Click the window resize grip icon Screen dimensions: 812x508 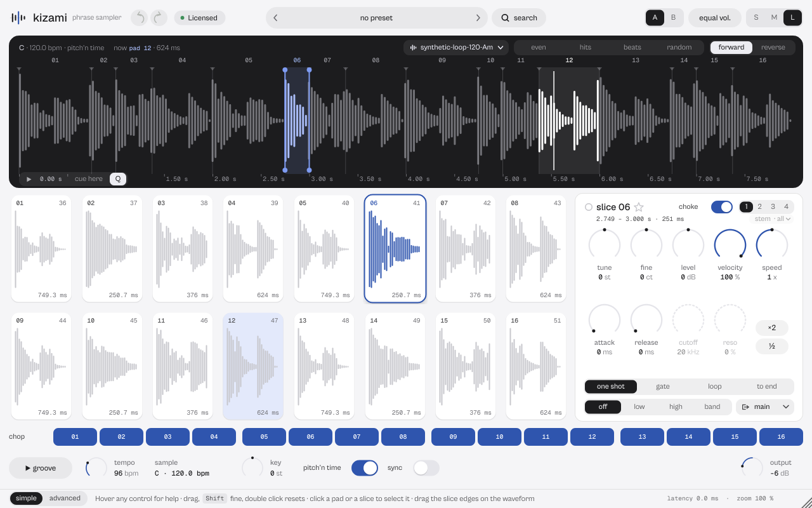pyautogui.click(x=806, y=502)
